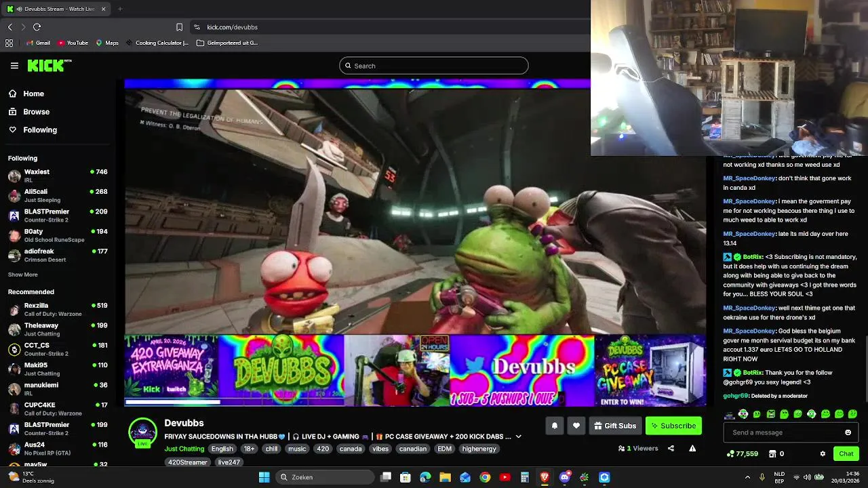Open YouTube bookmark
Viewport: 868px width, 488px height.
coord(73,43)
